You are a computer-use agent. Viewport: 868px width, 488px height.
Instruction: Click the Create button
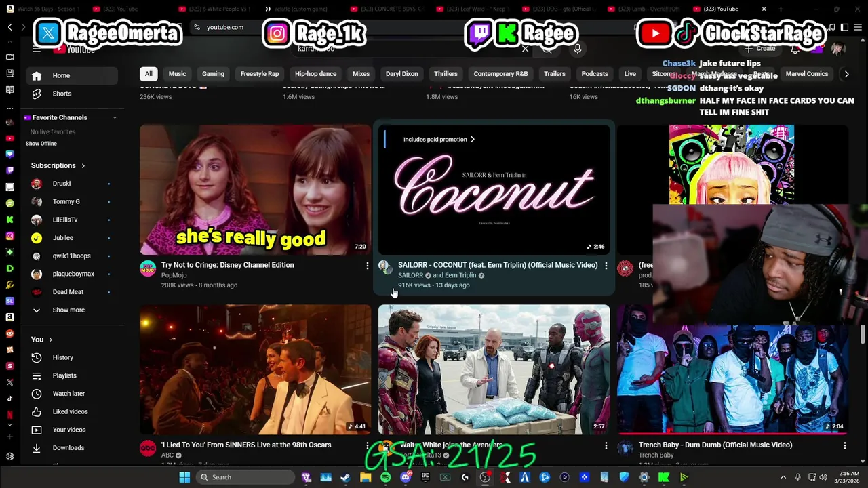tap(759, 49)
